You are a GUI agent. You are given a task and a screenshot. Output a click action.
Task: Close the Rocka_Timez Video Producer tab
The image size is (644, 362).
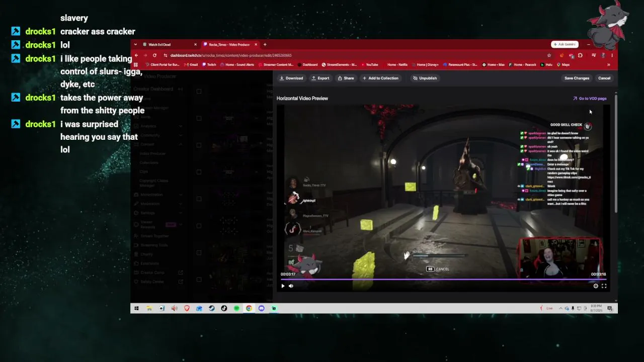[x=256, y=45]
